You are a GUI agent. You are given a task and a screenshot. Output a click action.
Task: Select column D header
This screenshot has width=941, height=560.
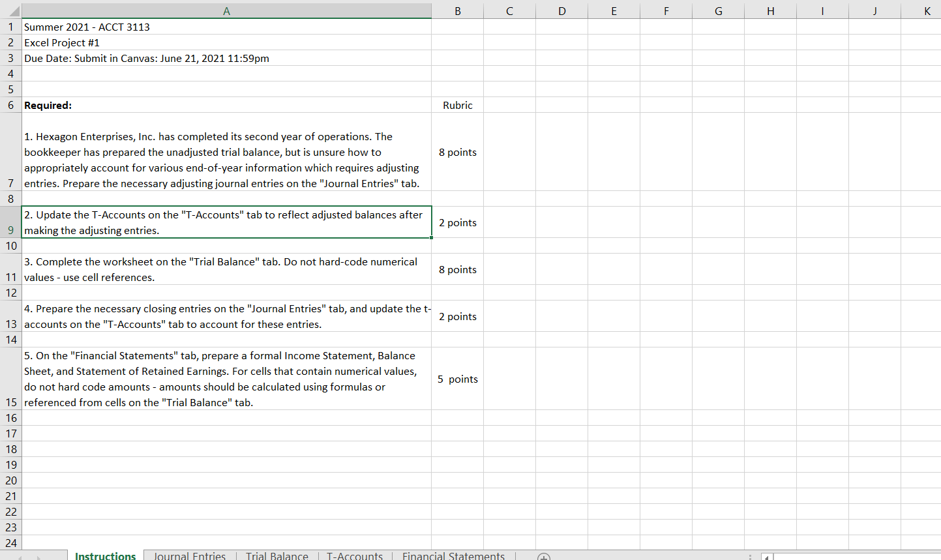click(561, 11)
